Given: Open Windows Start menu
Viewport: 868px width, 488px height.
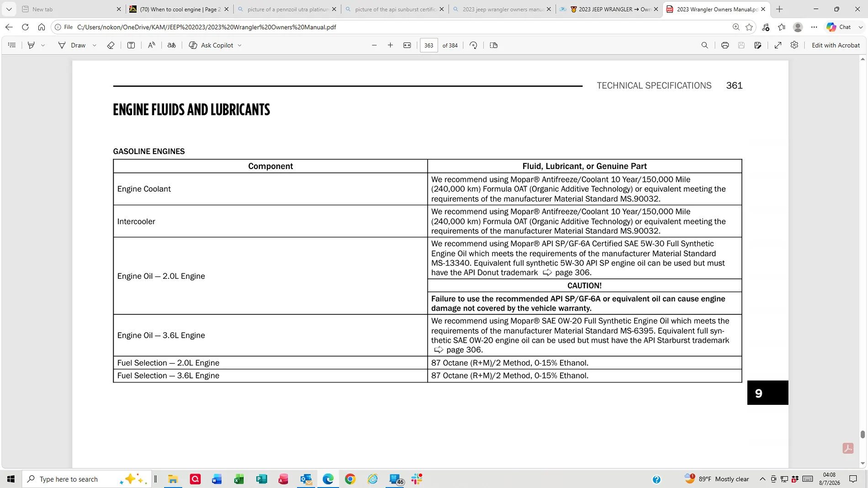Looking at the screenshot, I should pyautogui.click(x=11, y=479).
